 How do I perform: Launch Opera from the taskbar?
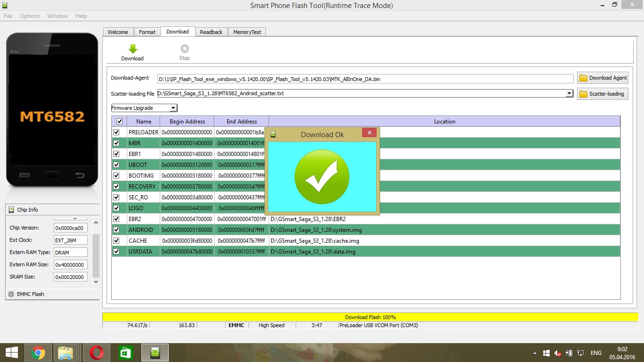[96, 353]
